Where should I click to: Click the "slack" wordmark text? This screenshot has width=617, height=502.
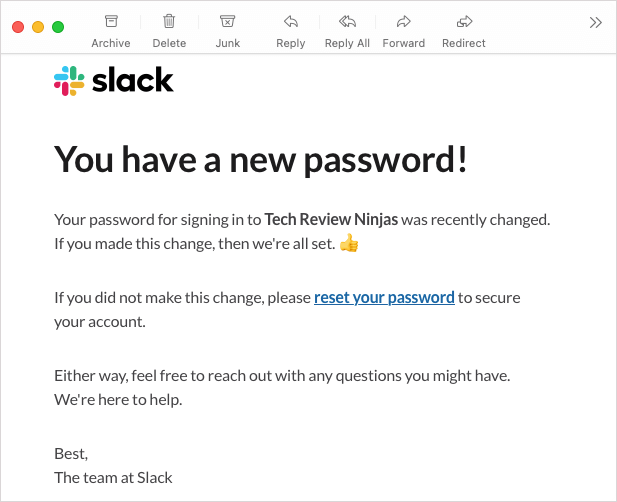click(133, 81)
